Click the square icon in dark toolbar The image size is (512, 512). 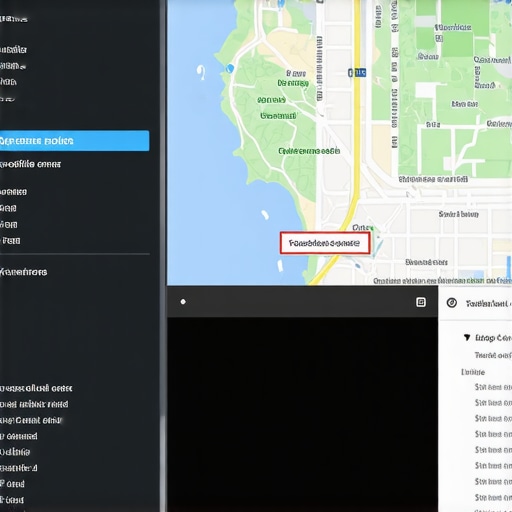[421, 302]
